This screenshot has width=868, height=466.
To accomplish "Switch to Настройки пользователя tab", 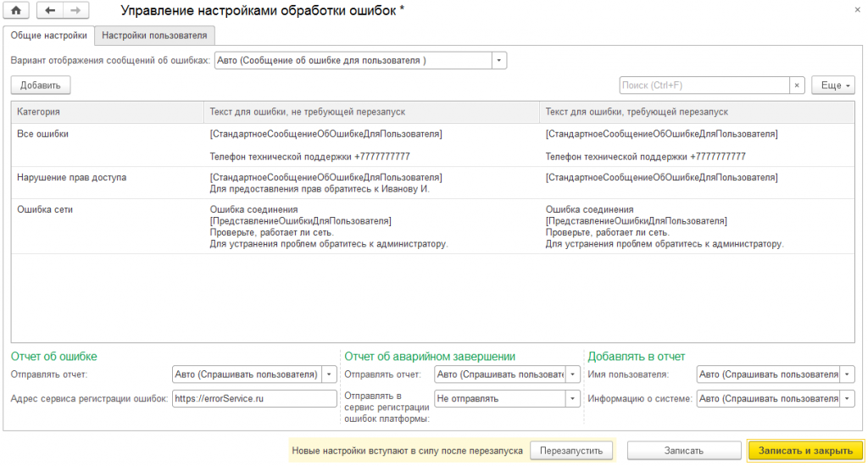I will 154,36.
